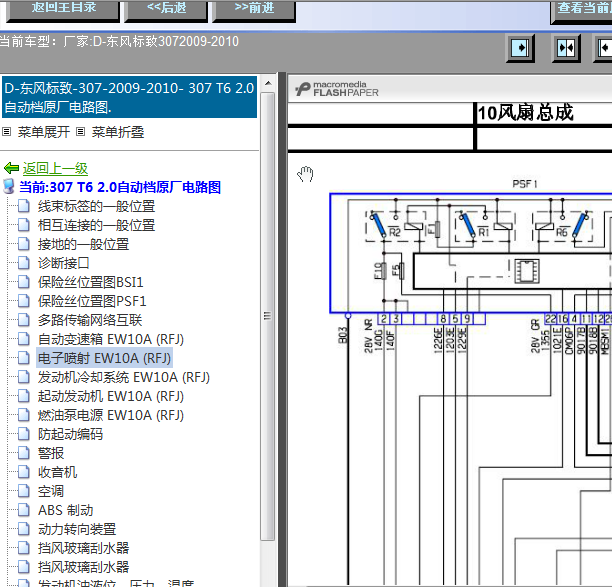The image size is (612, 587).
Task: Click page icon beside 接地的一般位置
Action: click(23, 244)
